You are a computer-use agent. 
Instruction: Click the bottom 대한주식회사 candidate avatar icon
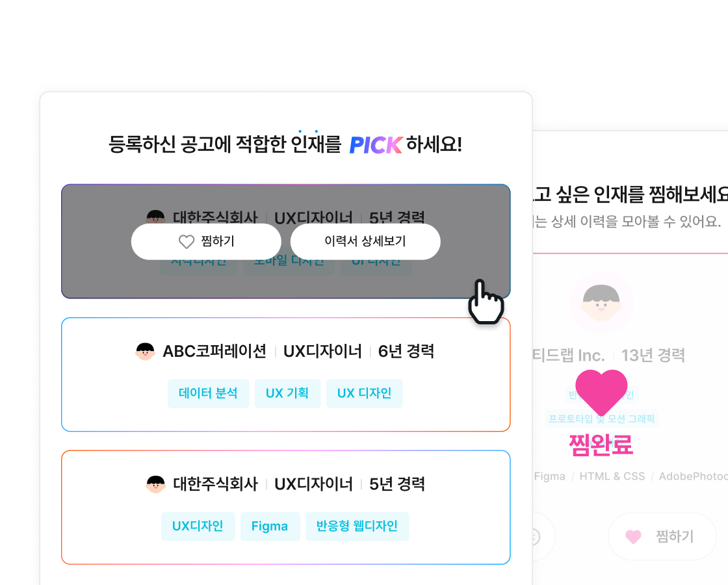(x=155, y=484)
